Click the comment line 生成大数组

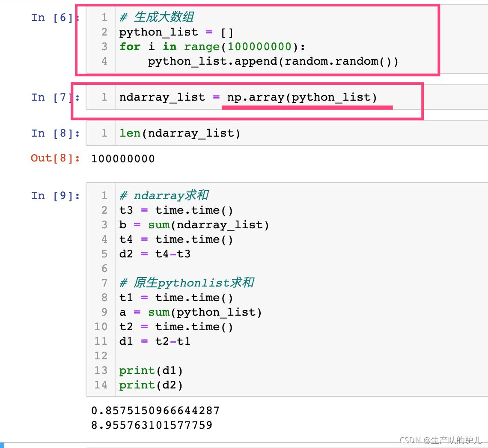[x=157, y=18]
